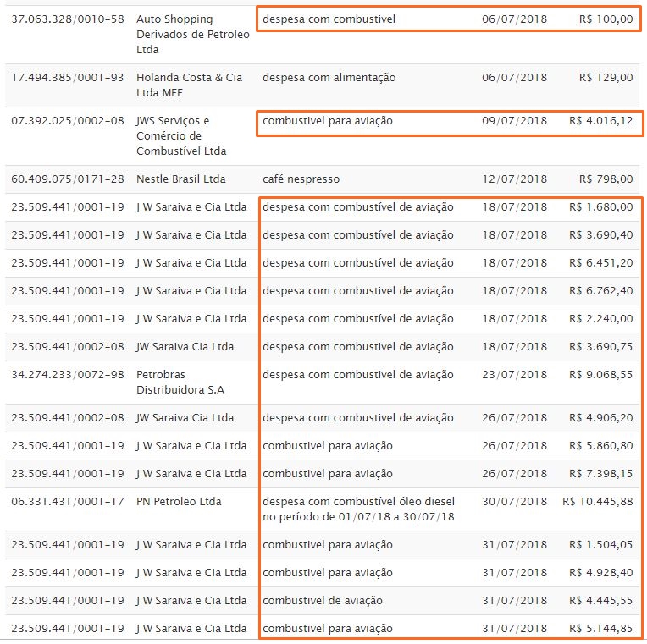The height and width of the screenshot is (644, 647).
Task: Select the value R$ 2.240,00
Action: tap(600, 319)
